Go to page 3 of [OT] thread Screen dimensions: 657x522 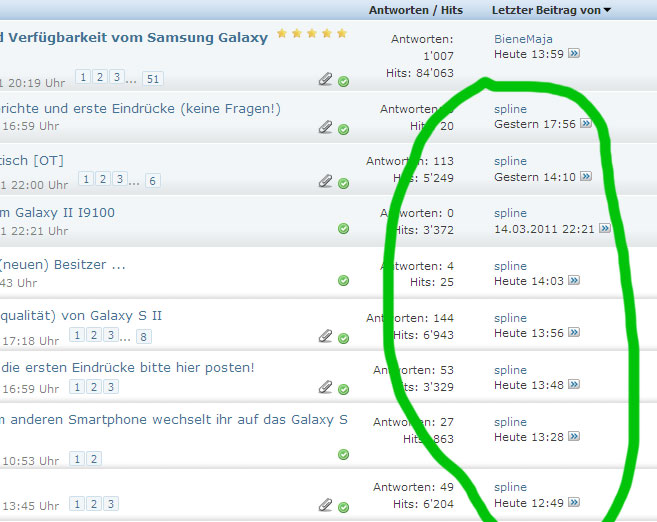[x=119, y=179]
